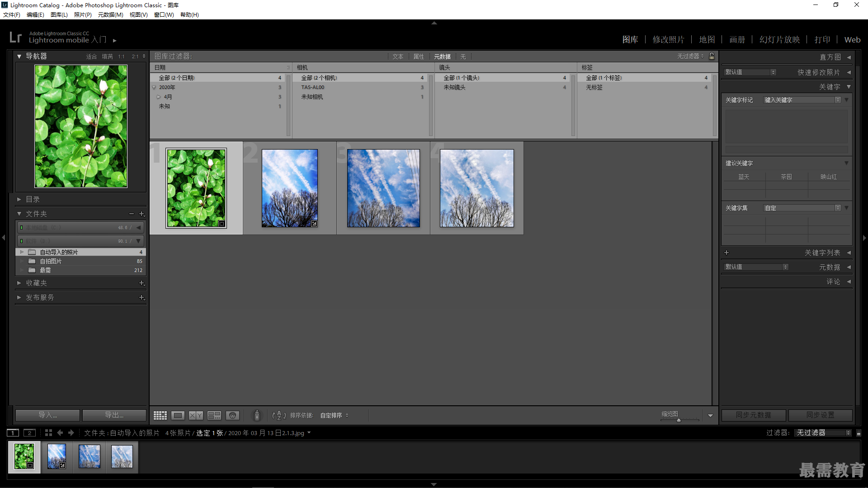Set navigator zoom to 适合

91,56
